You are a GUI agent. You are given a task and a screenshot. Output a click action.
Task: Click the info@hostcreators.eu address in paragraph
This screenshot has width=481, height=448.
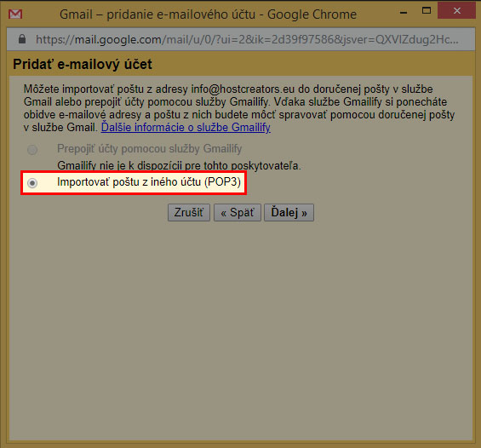(243, 89)
